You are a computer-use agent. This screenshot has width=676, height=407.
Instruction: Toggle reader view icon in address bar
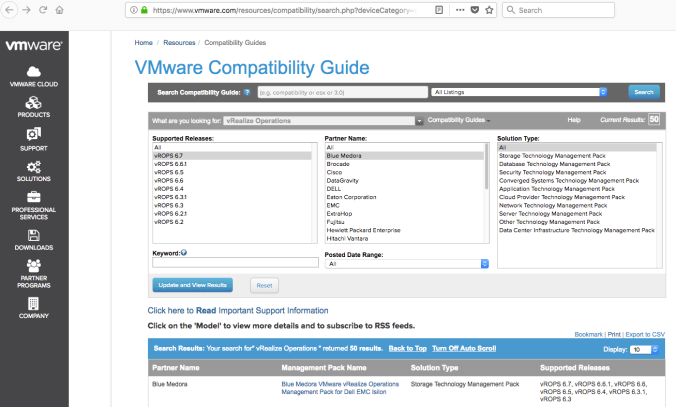[x=439, y=10]
